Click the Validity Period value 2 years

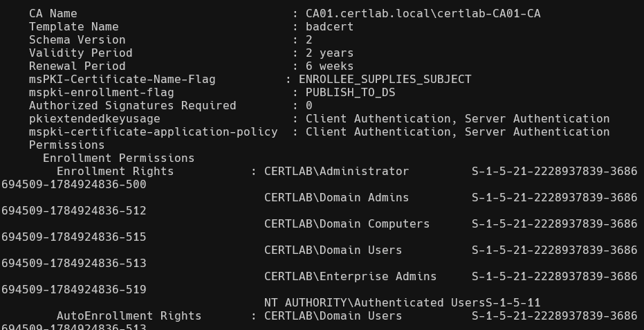(329, 53)
